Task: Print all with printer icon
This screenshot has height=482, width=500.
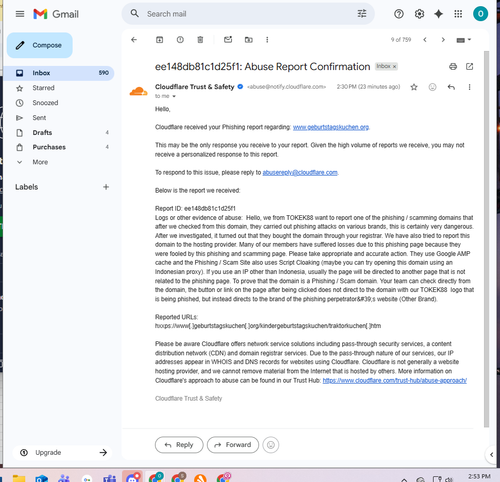Action: click(x=453, y=67)
